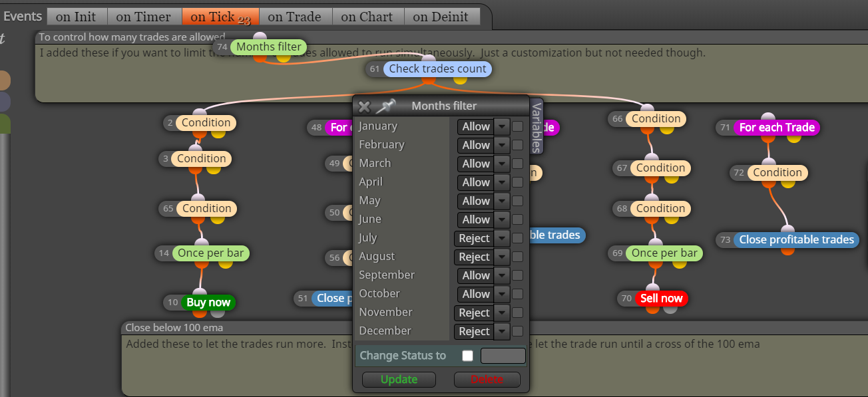Enable the Change Status to checkbox
The image size is (868, 397).
[x=467, y=356]
